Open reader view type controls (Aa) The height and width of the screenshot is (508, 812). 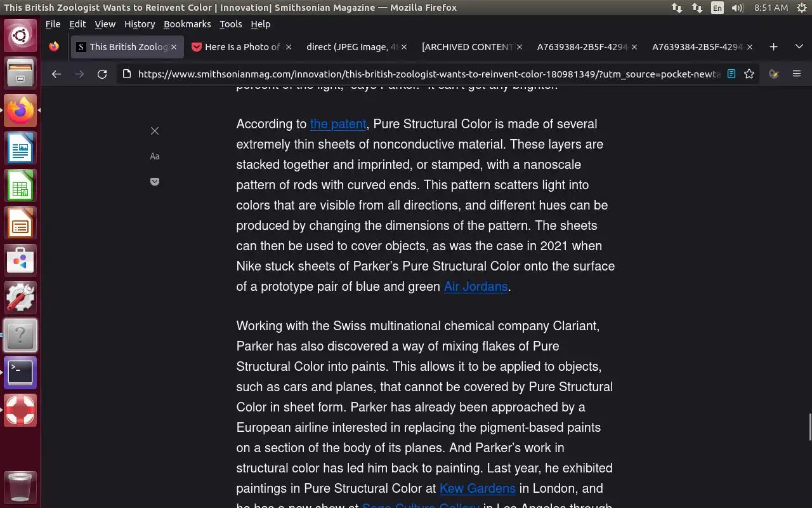(155, 156)
